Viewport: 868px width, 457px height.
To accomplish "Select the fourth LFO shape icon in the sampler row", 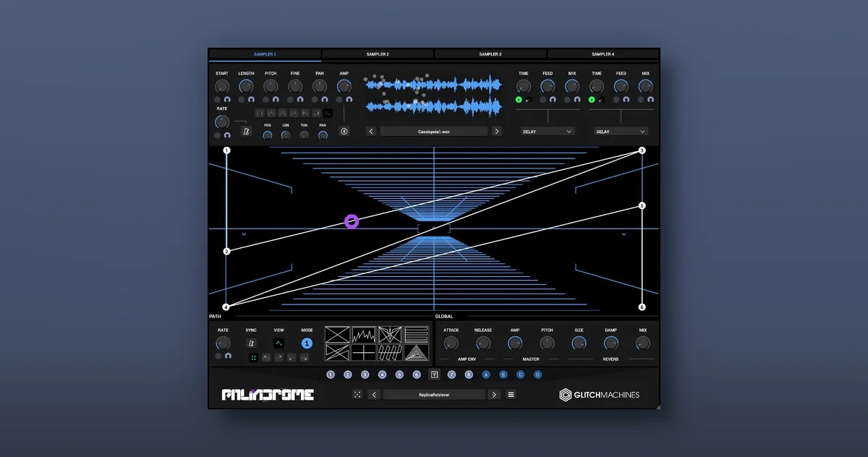I will click(x=294, y=114).
